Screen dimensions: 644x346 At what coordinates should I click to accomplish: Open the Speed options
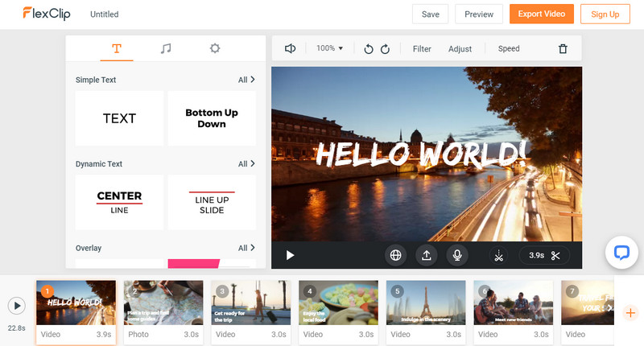pyautogui.click(x=509, y=48)
